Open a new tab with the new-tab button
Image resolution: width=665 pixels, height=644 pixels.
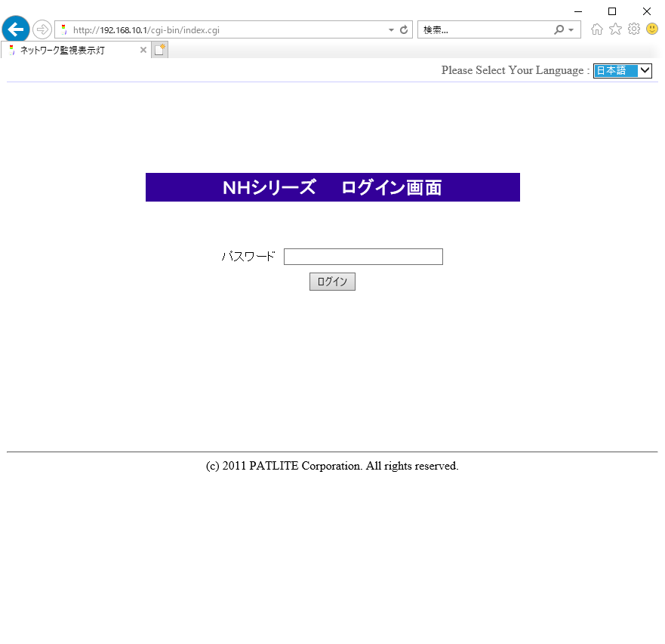[160, 50]
